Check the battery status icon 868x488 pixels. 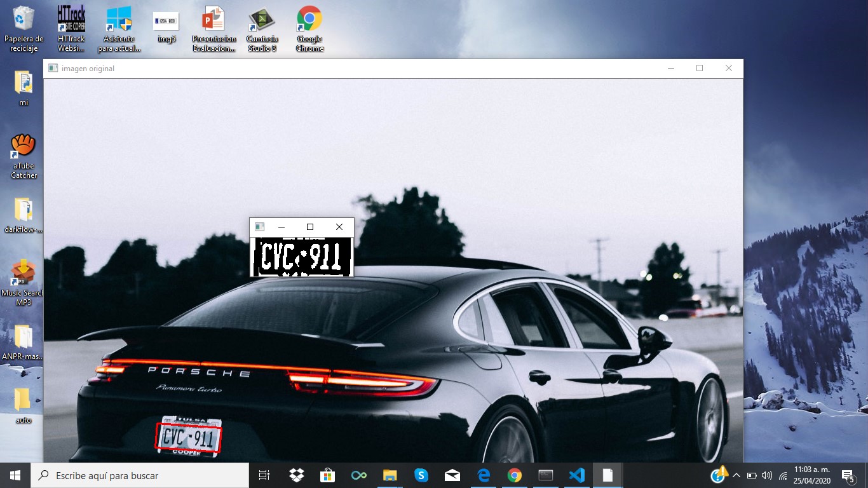coord(752,475)
